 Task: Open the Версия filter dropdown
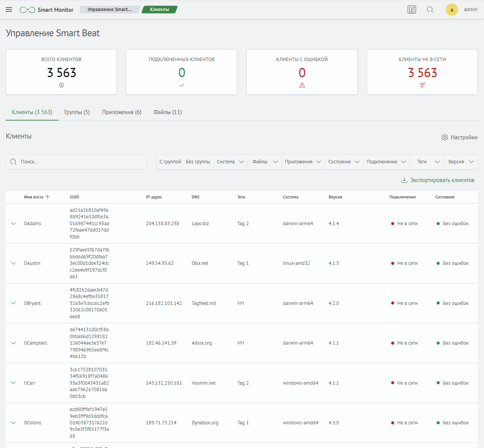(461, 162)
